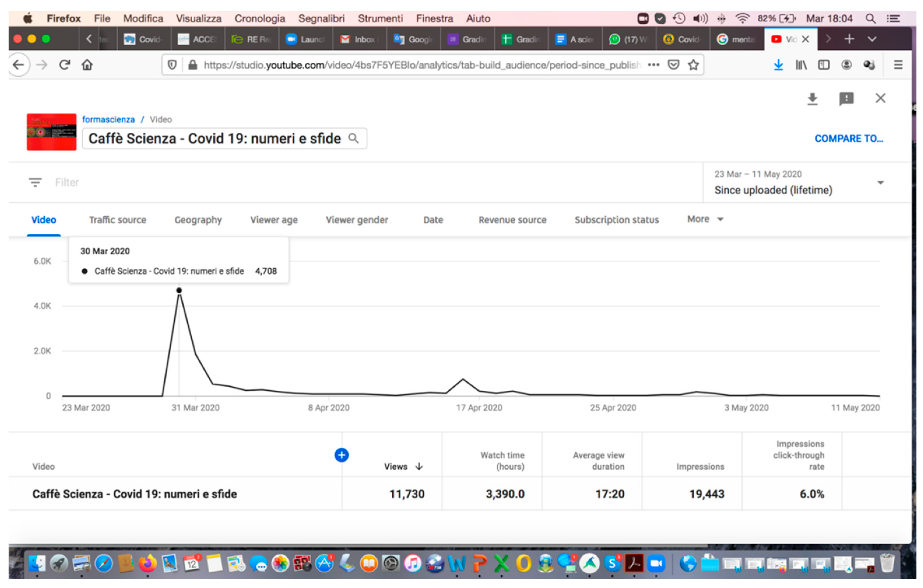Click the filter lines icon
Viewport: 923px width, 588px height.
[x=35, y=182]
